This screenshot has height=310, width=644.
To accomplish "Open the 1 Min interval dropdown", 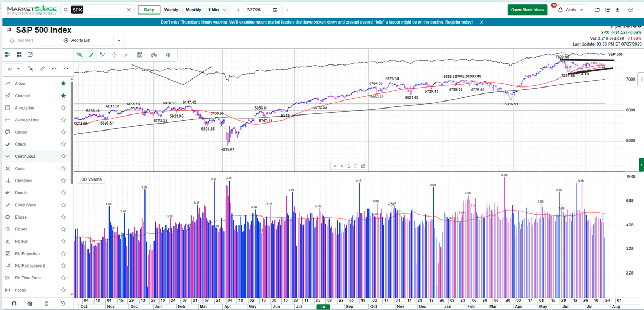I will pyautogui.click(x=218, y=10).
